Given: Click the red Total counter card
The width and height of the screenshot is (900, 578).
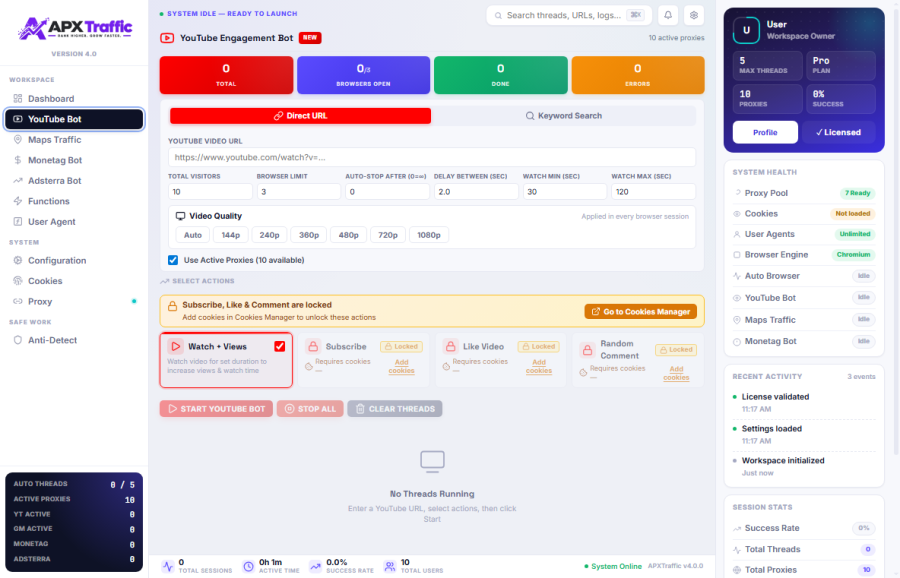Looking at the screenshot, I should point(226,75).
